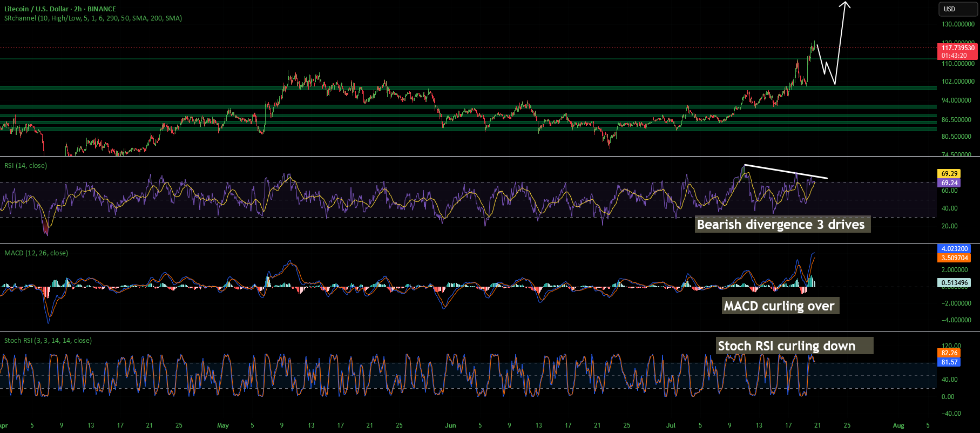This screenshot has width=980, height=433.
Task: Select the Litecoin / U.S. Dollar symbol title
Action: coord(60,9)
